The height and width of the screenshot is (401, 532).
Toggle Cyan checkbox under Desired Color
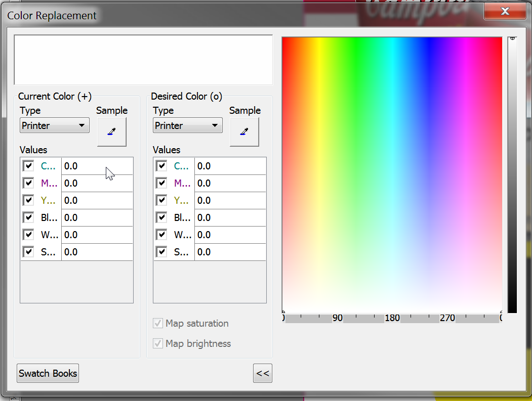click(x=161, y=166)
